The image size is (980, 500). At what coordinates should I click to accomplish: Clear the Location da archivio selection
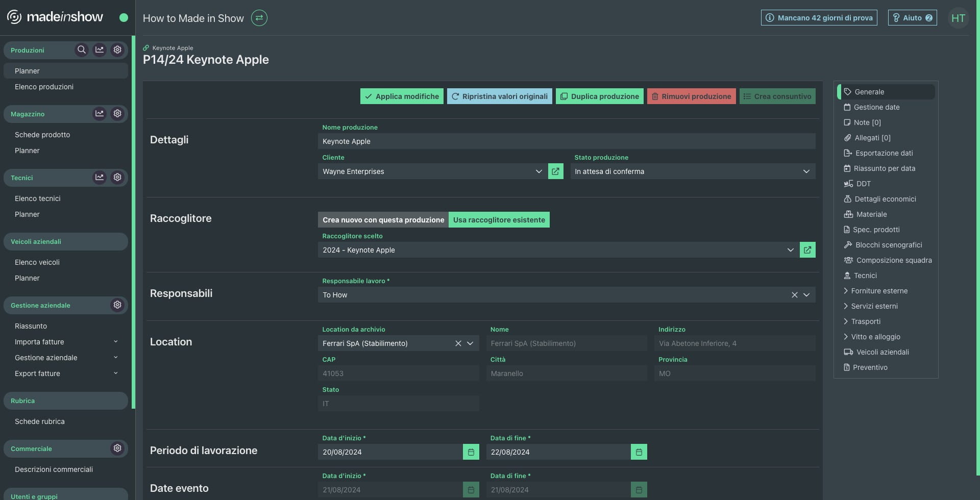point(458,343)
